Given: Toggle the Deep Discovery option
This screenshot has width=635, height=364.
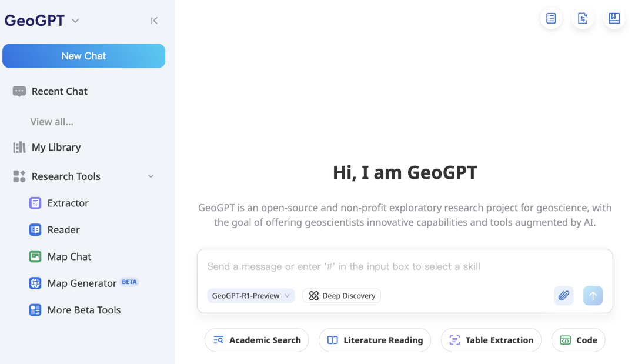Looking at the screenshot, I should [x=342, y=296].
